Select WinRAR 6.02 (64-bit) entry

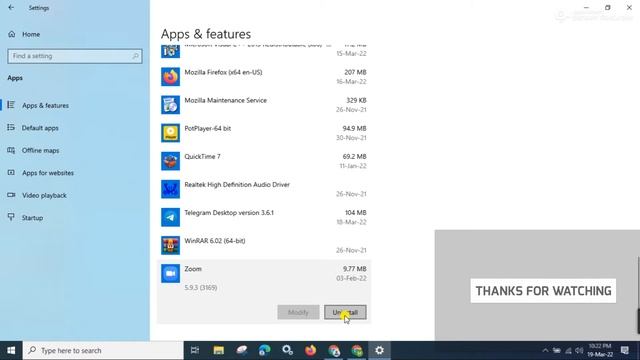pyautogui.click(x=264, y=245)
